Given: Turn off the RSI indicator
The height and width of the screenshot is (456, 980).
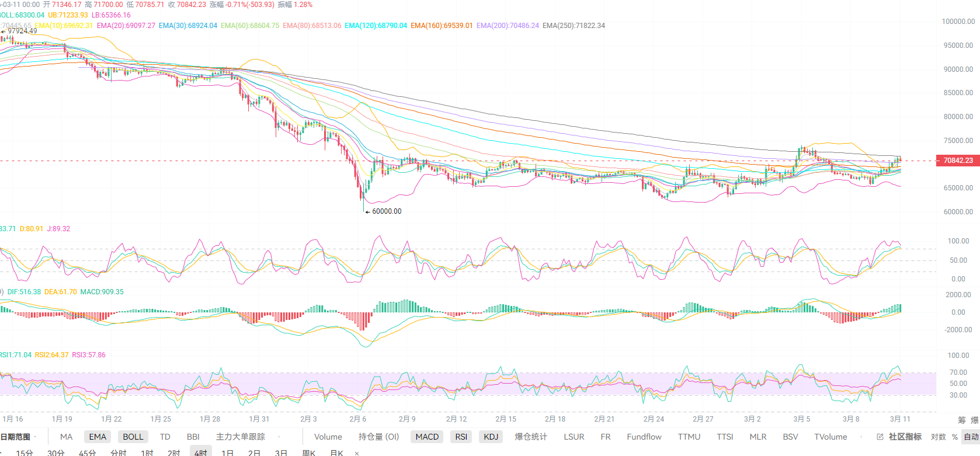Looking at the screenshot, I should pyautogui.click(x=461, y=437).
